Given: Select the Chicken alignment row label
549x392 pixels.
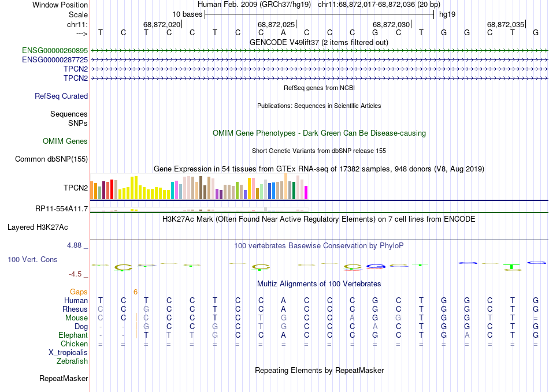Looking at the screenshot, I should [x=74, y=344].
